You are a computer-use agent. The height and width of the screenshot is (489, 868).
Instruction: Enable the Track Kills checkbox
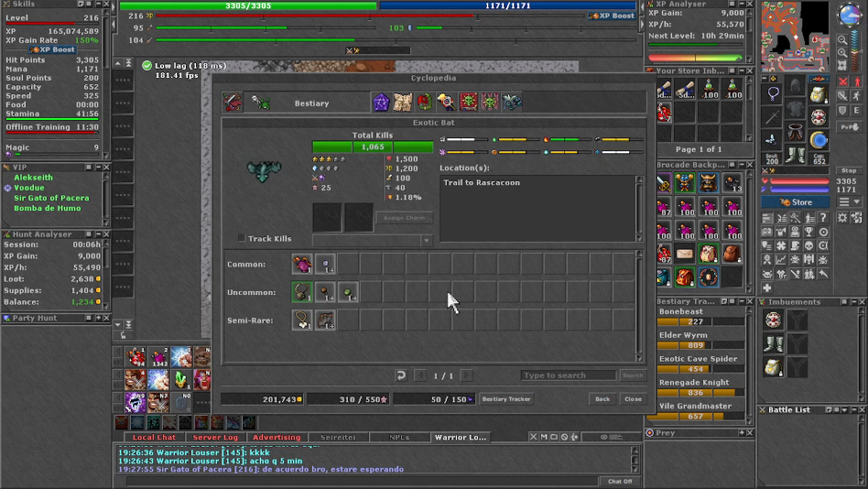[x=242, y=239]
